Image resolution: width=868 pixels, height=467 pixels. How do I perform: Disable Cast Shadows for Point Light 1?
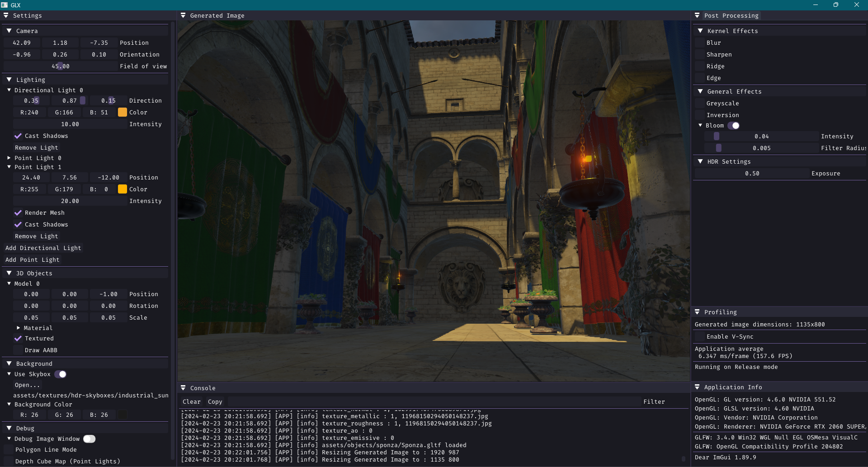pyautogui.click(x=18, y=224)
